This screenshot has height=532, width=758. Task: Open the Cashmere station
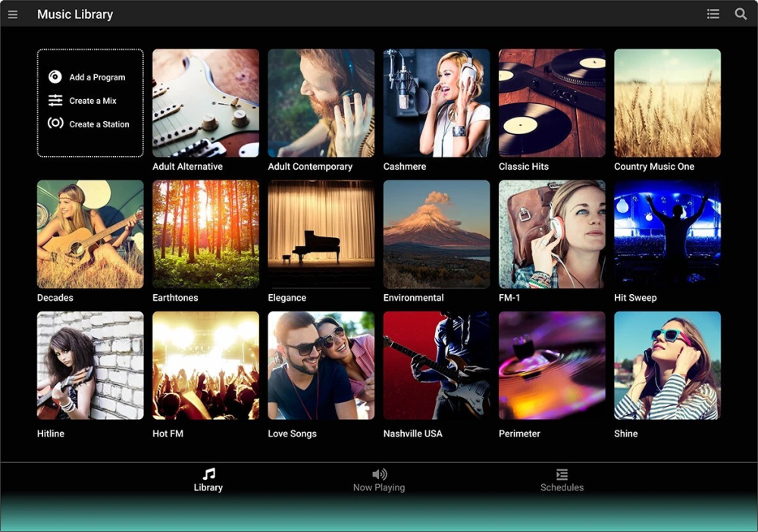click(x=436, y=103)
